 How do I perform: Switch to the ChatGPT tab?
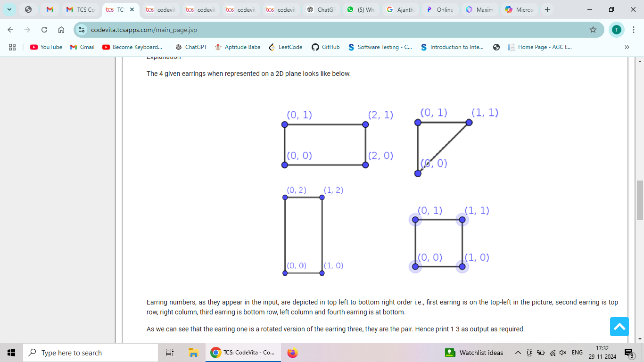tap(321, 9)
